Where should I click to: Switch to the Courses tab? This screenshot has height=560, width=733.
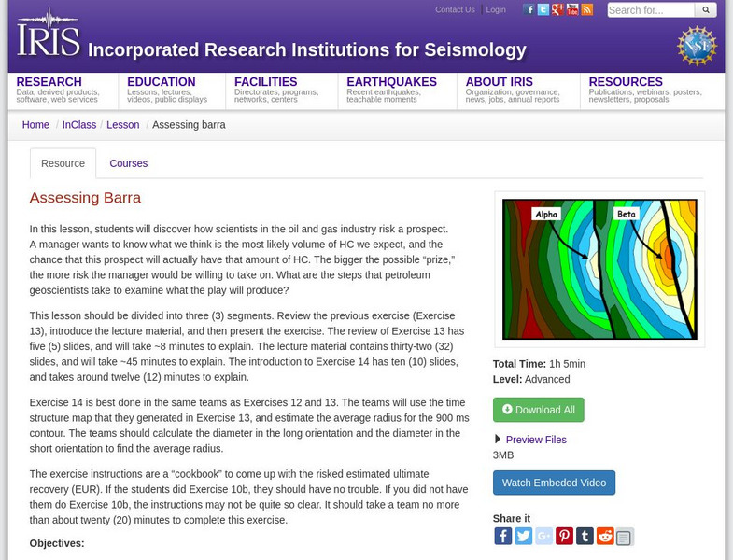coord(129,163)
